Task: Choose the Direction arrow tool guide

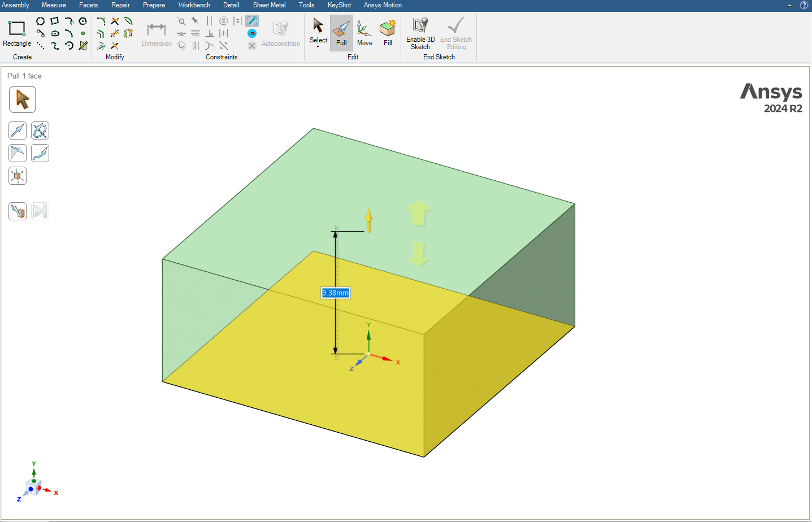Action: pos(18,130)
